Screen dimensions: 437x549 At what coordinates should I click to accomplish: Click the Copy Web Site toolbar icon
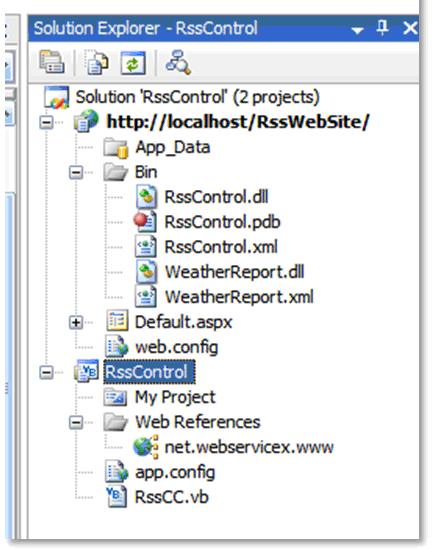(x=97, y=62)
